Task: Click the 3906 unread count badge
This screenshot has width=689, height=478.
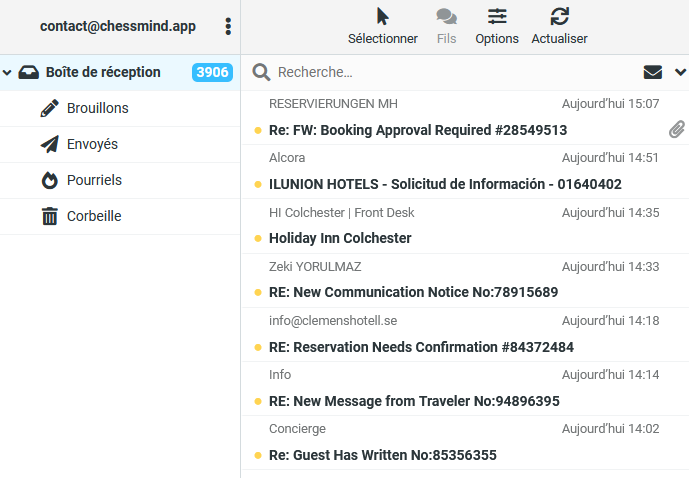Action: pos(212,72)
